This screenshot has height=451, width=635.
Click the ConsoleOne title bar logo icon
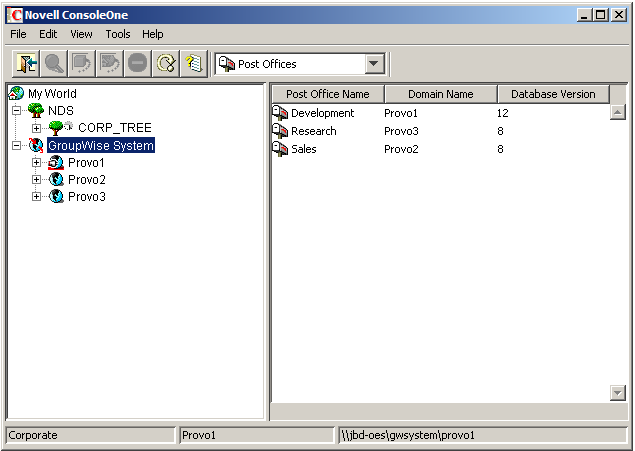pos(16,15)
